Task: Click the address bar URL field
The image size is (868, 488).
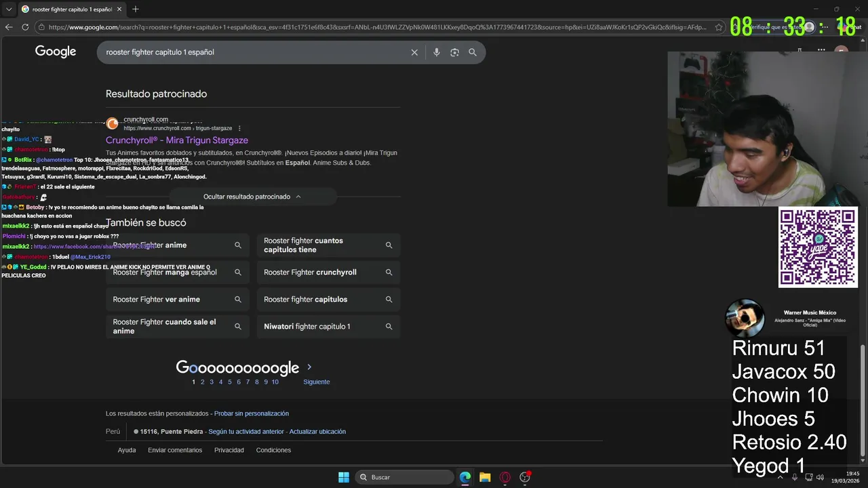Action: tap(376, 27)
